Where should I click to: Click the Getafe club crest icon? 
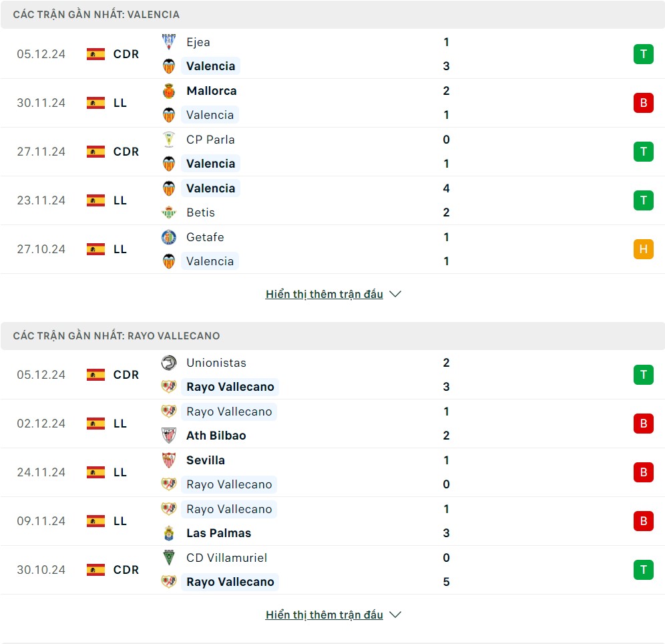tap(169, 237)
